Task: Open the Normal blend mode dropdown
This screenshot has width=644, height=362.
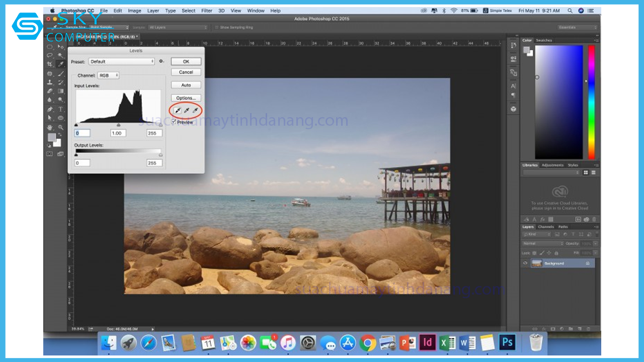Action: click(543, 243)
